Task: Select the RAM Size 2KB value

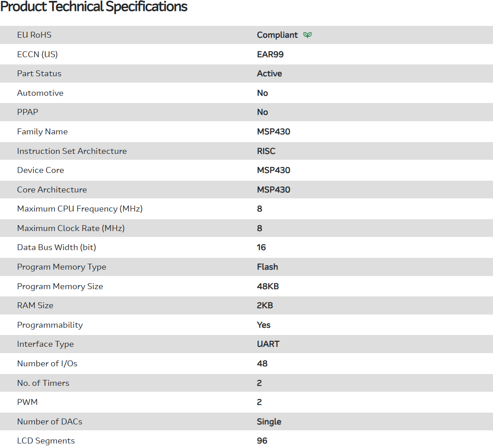Action: pyautogui.click(x=265, y=305)
